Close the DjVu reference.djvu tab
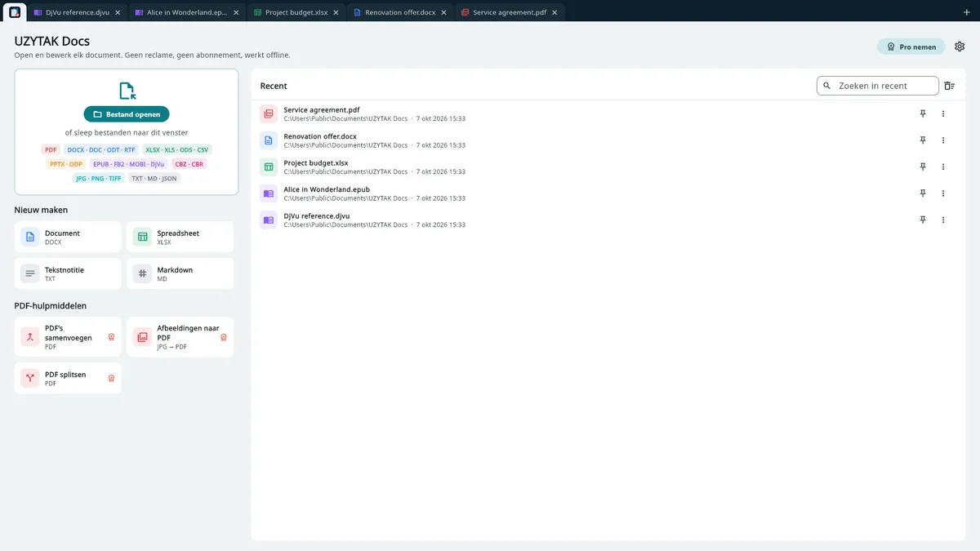The height and width of the screenshot is (551, 980). tap(118, 12)
